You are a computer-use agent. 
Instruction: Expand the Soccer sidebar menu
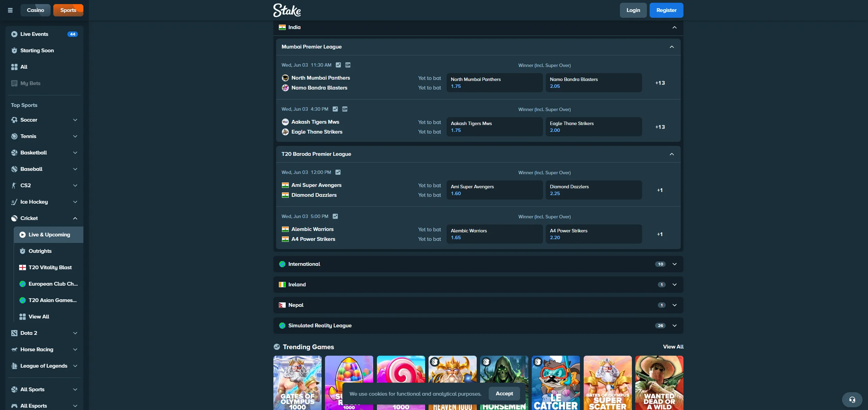click(x=75, y=120)
